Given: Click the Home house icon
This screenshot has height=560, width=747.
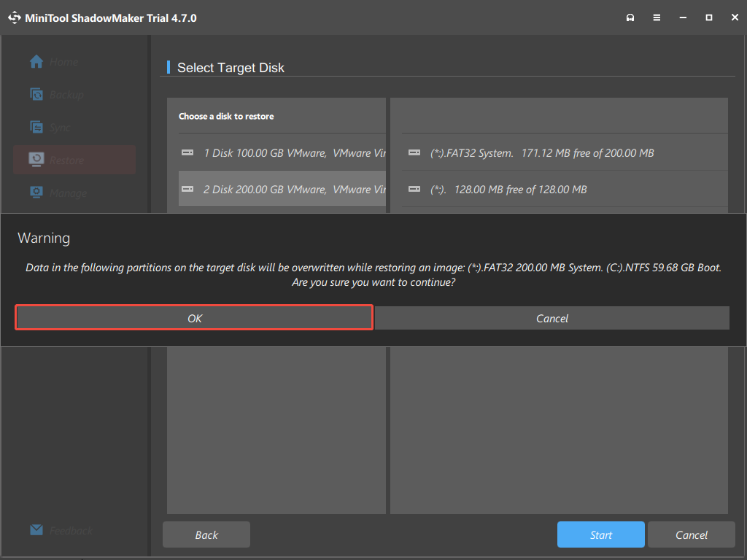Looking at the screenshot, I should (36, 61).
